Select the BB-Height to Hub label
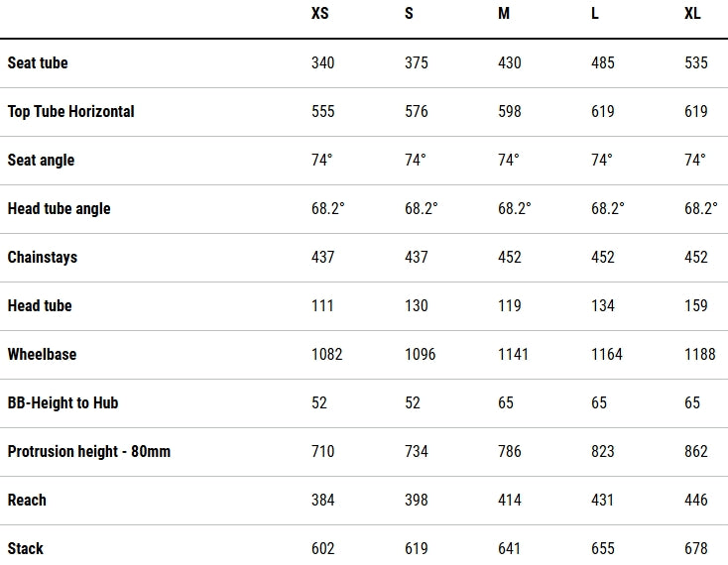The width and height of the screenshot is (728, 565). [62, 402]
